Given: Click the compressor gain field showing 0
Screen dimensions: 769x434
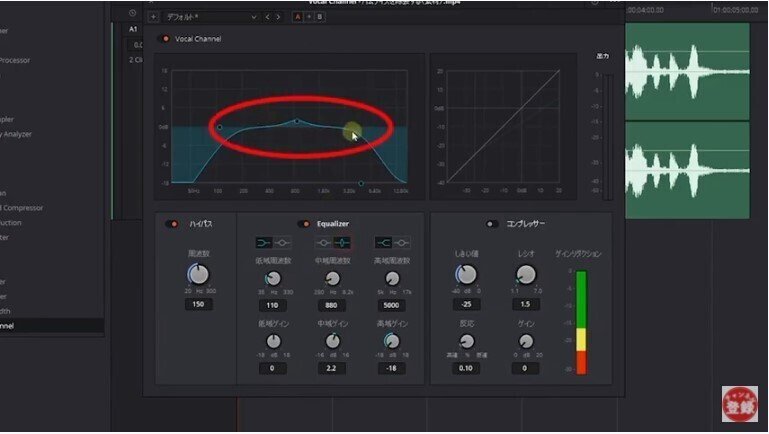Looking at the screenshot, I should click(x=525, y=368).
